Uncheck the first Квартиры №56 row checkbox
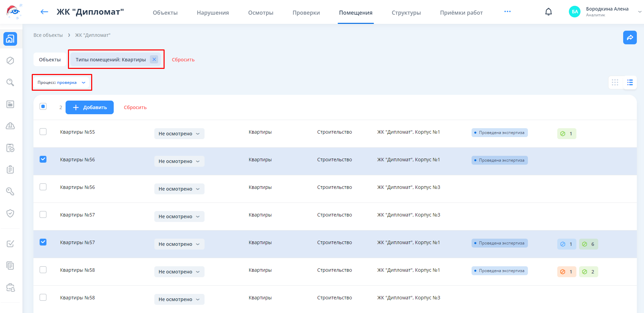This screenshot has width=644, height=313. pos(43,159)
